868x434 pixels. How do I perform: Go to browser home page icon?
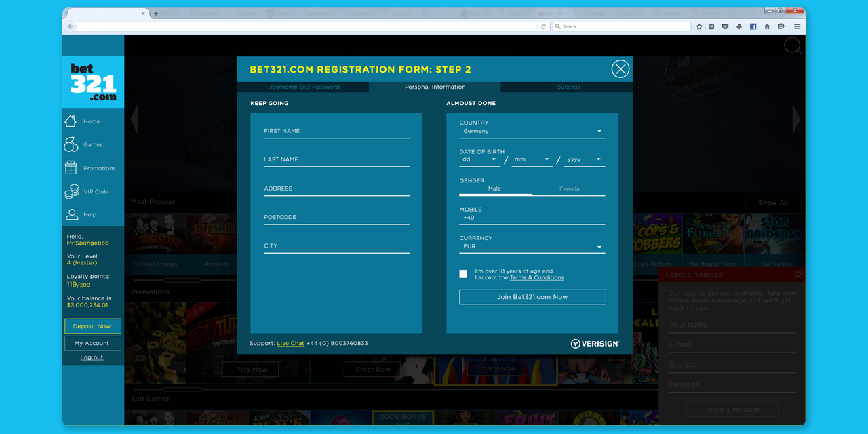click(767, 26)
